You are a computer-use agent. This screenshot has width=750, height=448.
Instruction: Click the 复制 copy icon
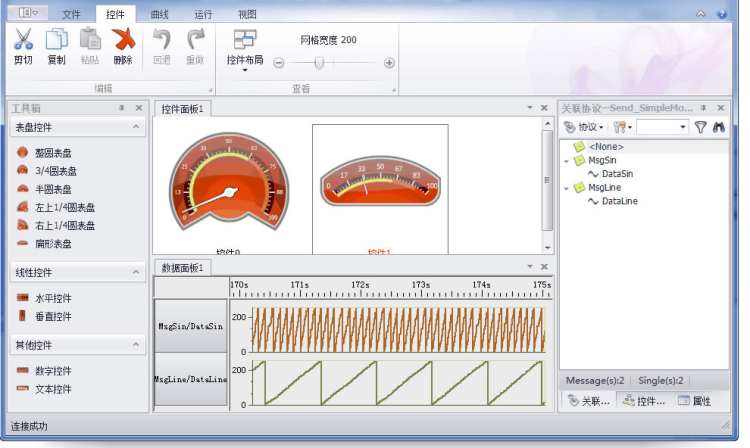56,39
